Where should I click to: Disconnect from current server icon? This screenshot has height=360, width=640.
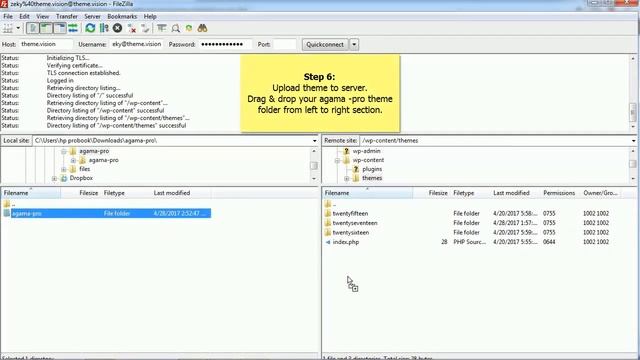coord(131,28)
